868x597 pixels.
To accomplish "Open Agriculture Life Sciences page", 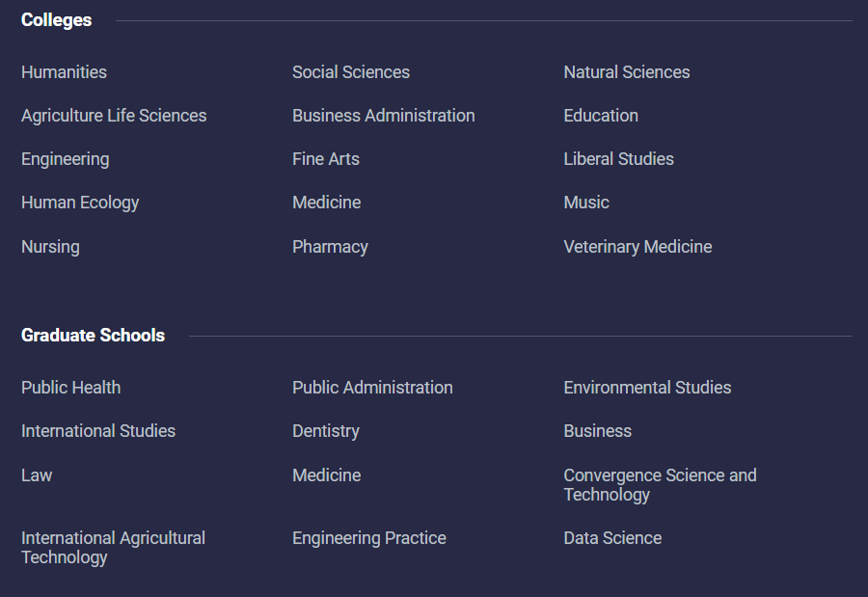I will pyautogui.click(x=114, y=115).
